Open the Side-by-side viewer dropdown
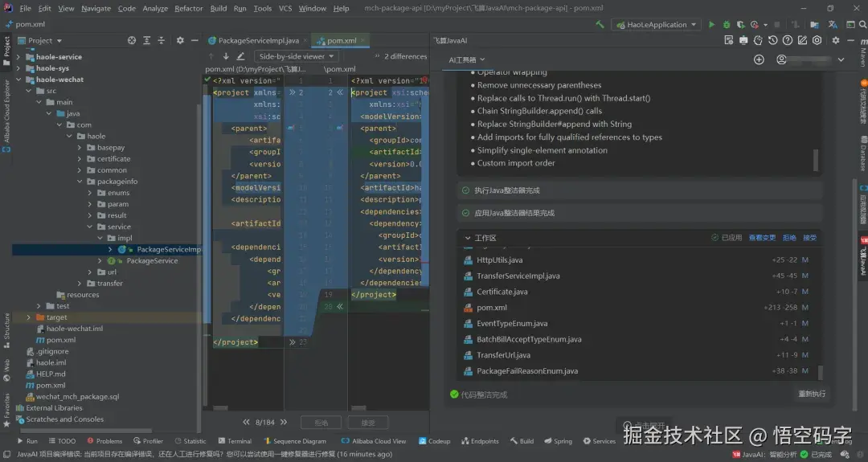 (x=297, y=56)
